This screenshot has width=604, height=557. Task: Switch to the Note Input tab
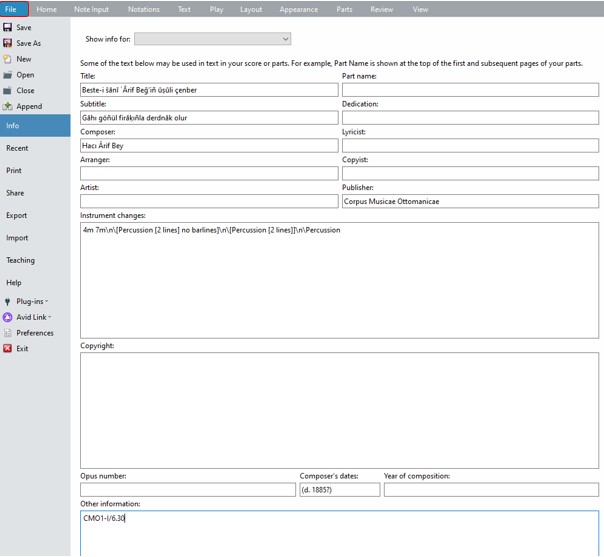click(x=92, y=9)
